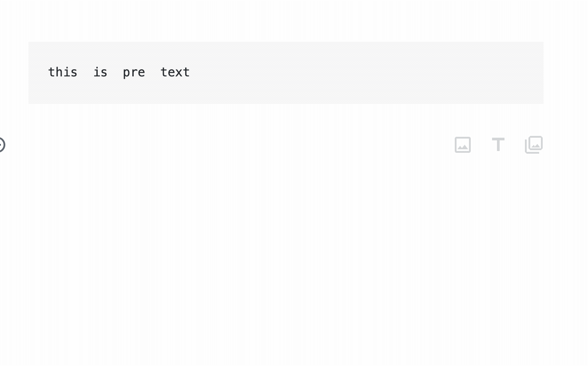This screenshot has width=588, height=366.
Task: Open the media toolbar from the circle icon
Action: coord(1,145)
